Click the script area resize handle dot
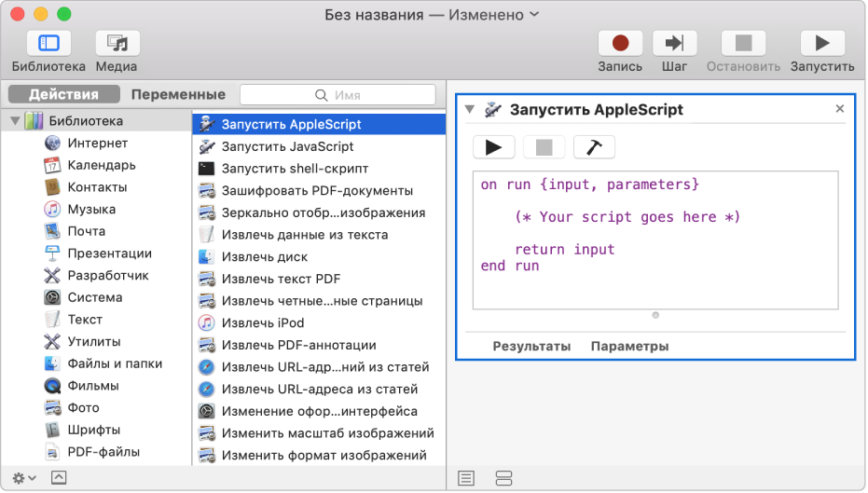This screenshot has width=868, height=493. pos(655,315)
